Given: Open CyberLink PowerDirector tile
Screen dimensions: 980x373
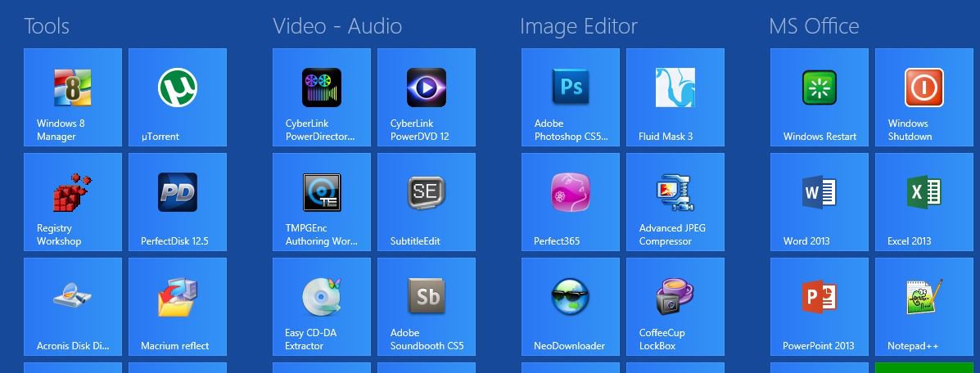Looking at the screenshot, I should coord(321,97).
